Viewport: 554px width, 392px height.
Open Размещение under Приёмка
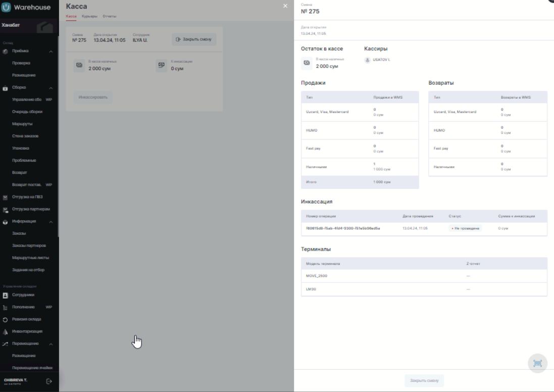[24, 75]
